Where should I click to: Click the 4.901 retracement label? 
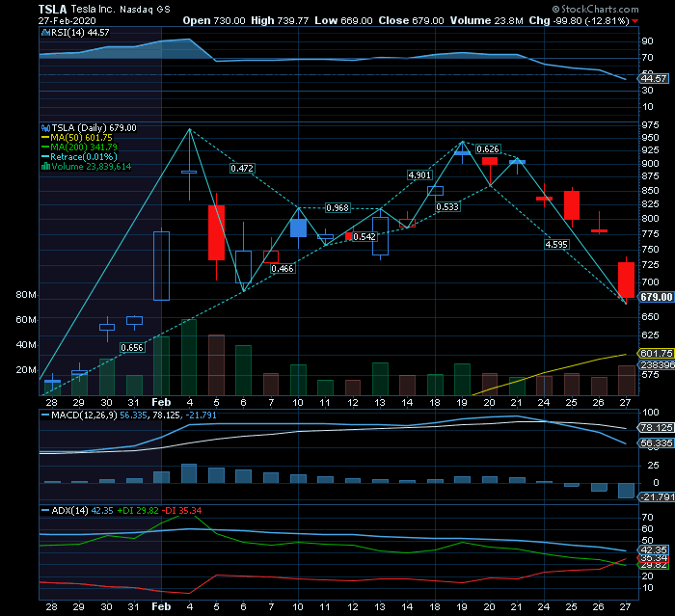coord(419,174)
